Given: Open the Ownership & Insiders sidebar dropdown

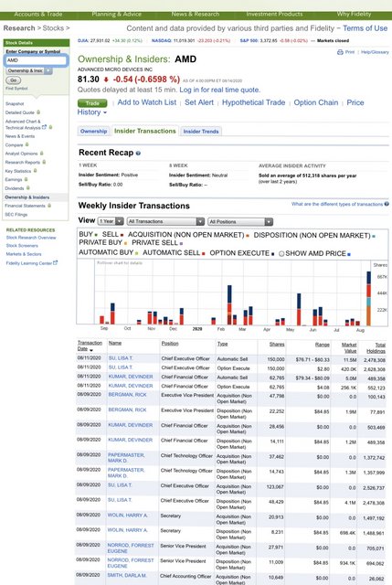Looking at the screenshot, I should click(29, 70).
